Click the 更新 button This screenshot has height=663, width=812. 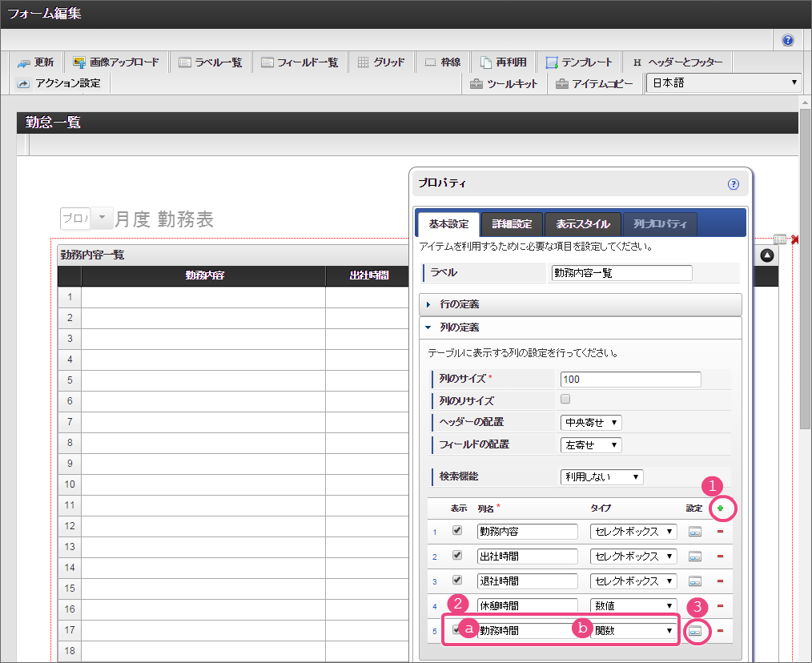point(36,62)
